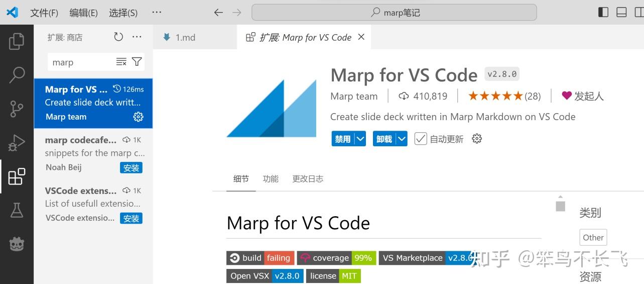
Task: Refresh the extensions marketplace list
Action: pyautogui.click(x=118, y=37)
